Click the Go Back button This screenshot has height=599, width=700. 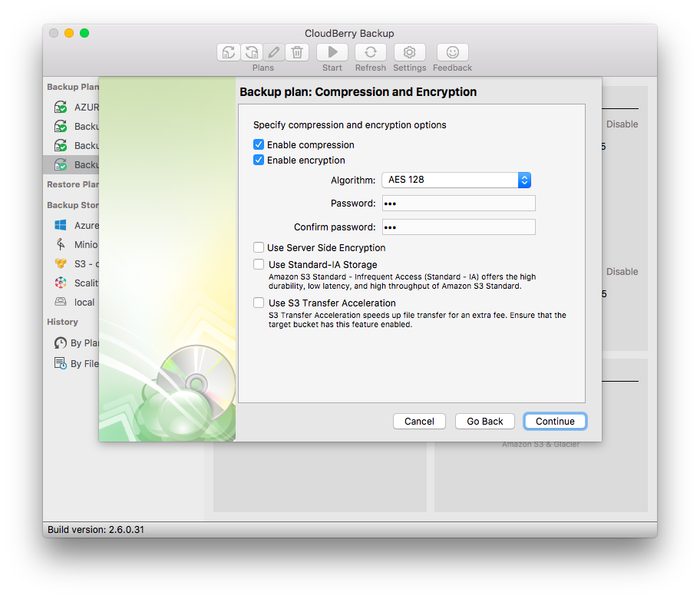[x=485, y=421]
